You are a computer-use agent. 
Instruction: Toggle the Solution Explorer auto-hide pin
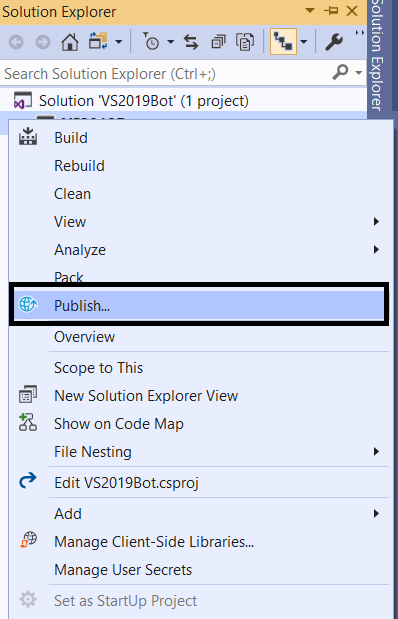click(x=331, y=11)
